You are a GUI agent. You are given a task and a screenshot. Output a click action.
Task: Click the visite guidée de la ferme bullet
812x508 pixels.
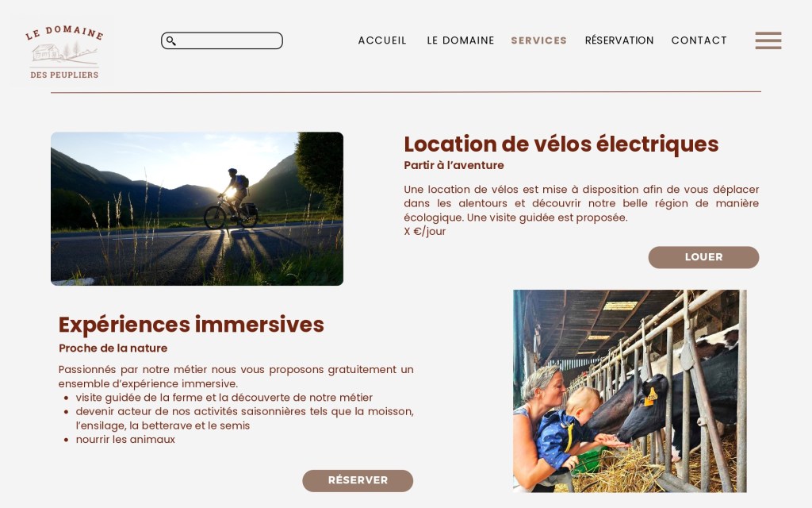(x=224, y=398)
